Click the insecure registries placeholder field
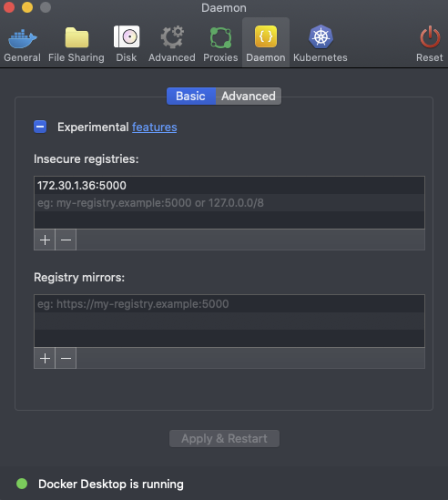 pyautogui.click(x=229, y=203)
